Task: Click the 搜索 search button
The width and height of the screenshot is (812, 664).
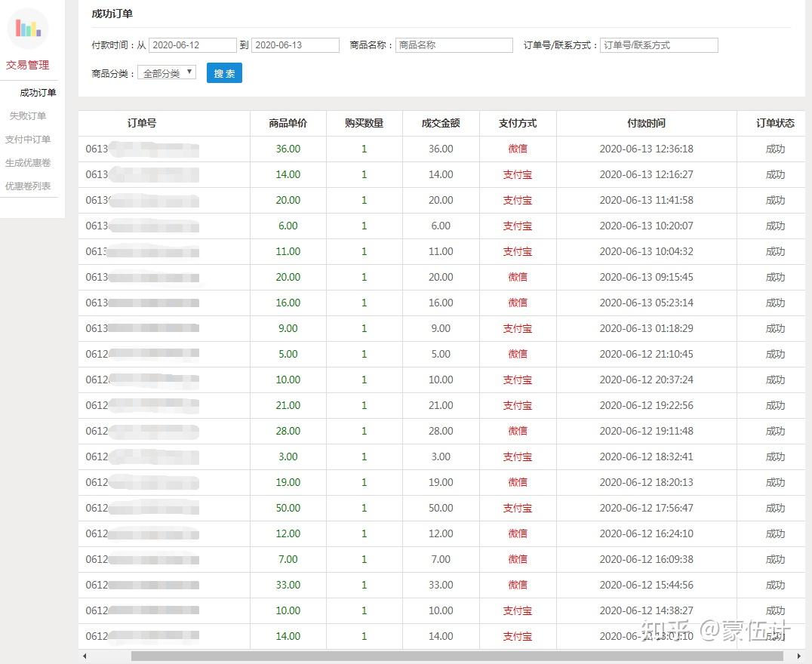Action: (224, 73)
